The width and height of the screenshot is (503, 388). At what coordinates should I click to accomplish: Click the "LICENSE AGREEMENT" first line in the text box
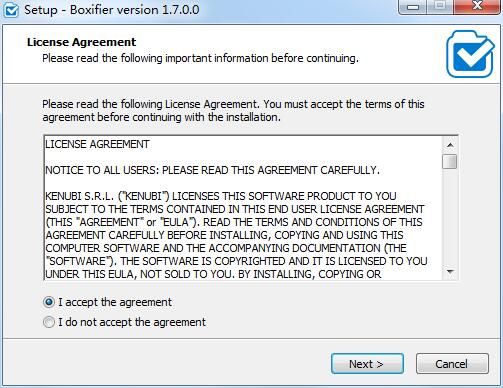(x=97, y=144)
